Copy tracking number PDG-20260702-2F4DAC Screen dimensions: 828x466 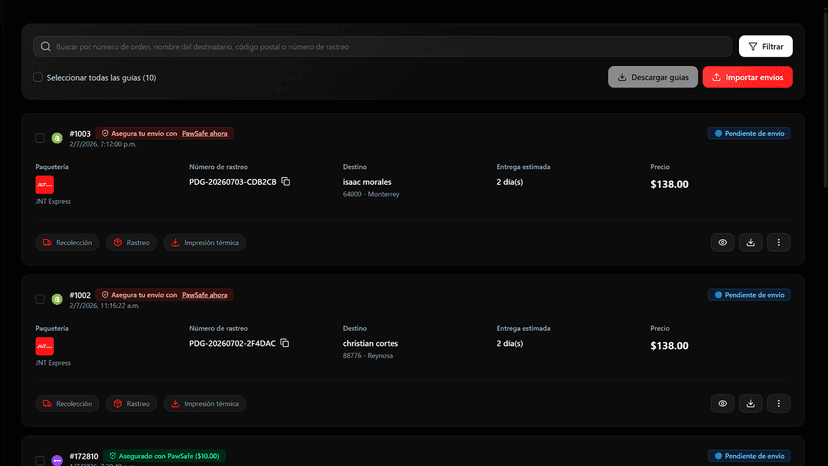(x=285, y=343)
